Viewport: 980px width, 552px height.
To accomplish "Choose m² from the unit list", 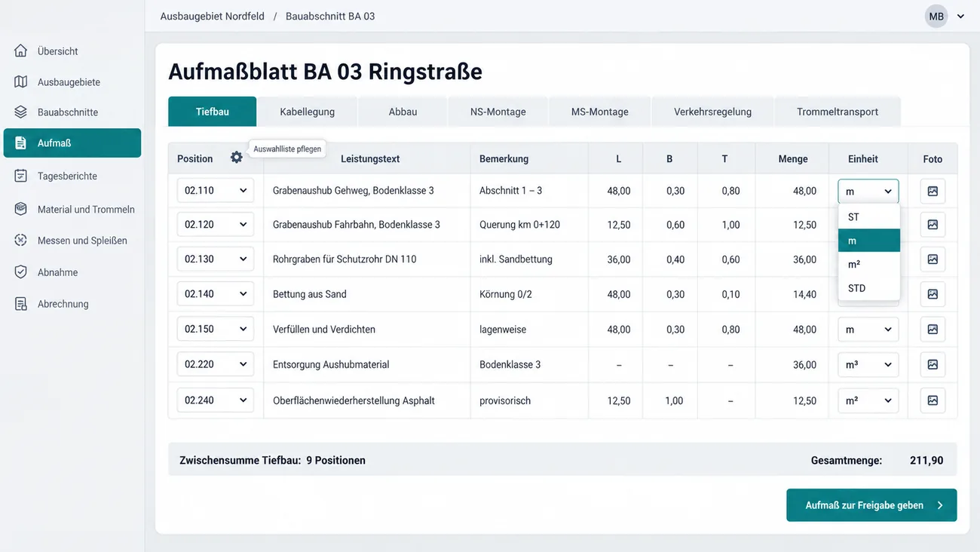I will pyautogui.click(x=869, y=264).
